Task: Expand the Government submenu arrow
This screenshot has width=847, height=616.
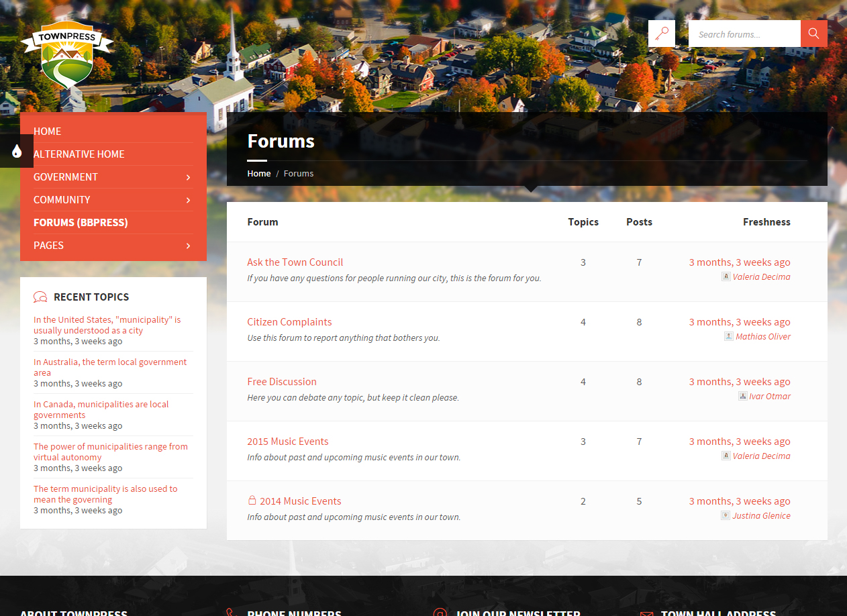Action: [x=188, y=177]
